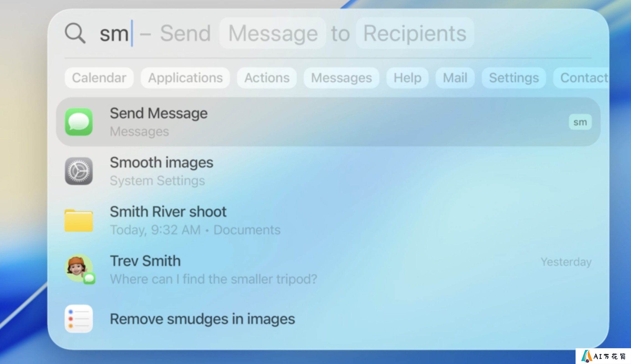The height and width of the screenshot is (364, 631).
Task: Open the 'Smith River shoot' folder result
Action: tap(328, 220)
